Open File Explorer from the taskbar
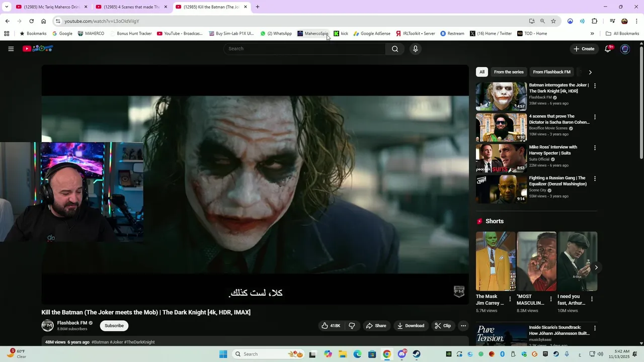 pos(343,354)
